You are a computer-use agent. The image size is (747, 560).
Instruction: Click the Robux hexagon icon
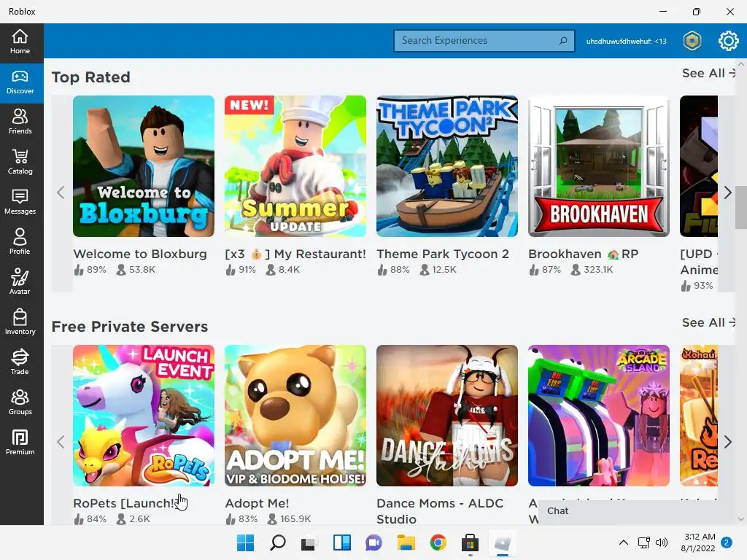click(692, 41)
